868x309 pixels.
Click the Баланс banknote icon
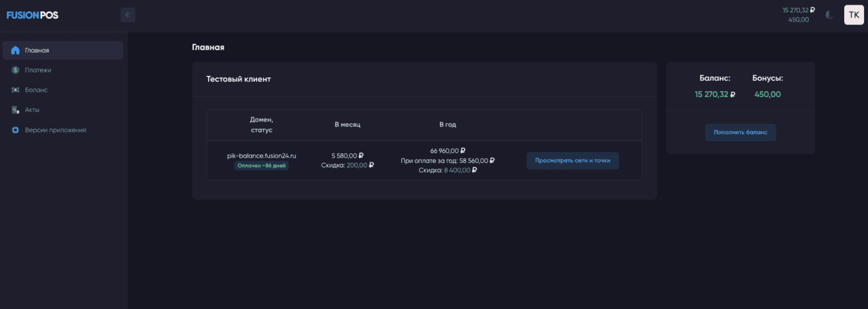click(x=15, y=90)
